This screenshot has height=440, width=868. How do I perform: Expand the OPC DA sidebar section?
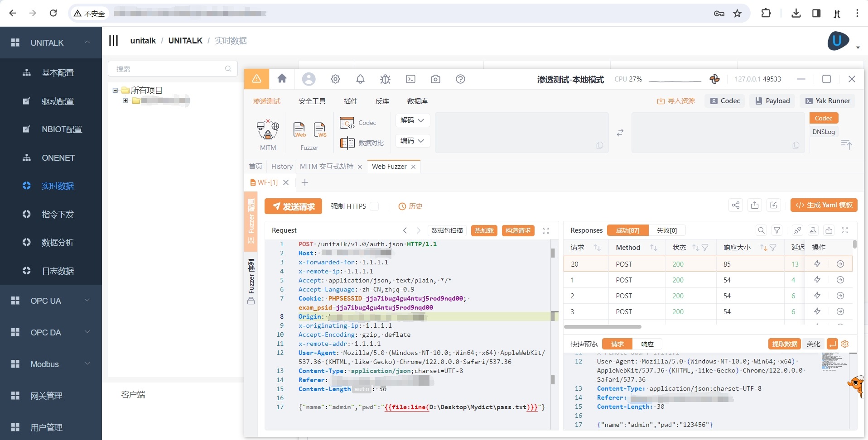[x=51, y=332]
